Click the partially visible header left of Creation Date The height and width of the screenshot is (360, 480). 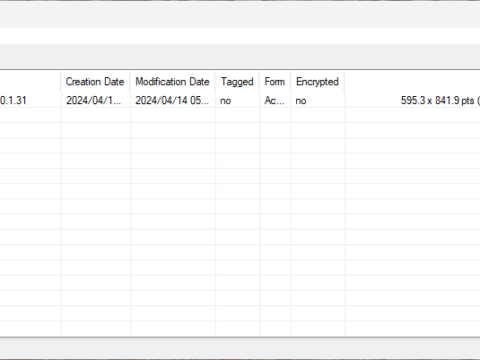30,82
